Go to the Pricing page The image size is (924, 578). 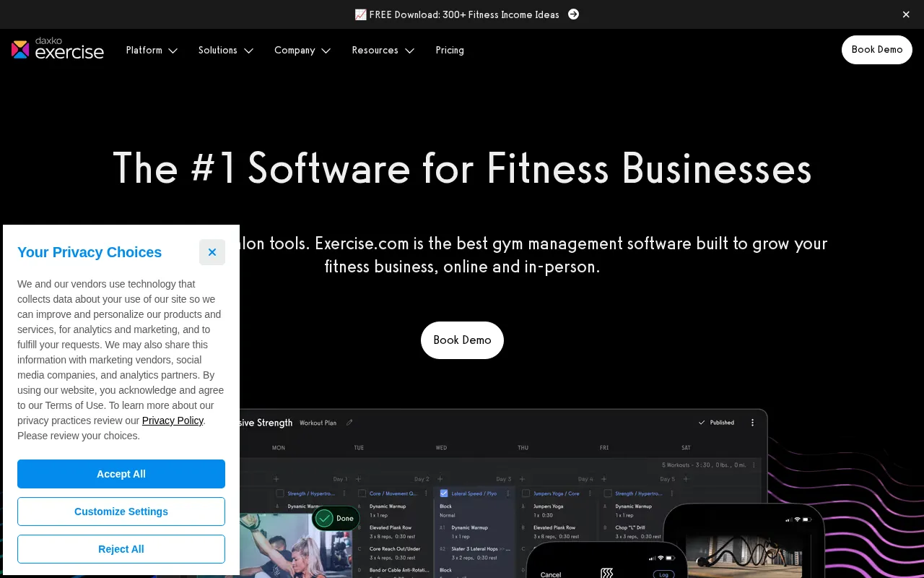(450, 50)
